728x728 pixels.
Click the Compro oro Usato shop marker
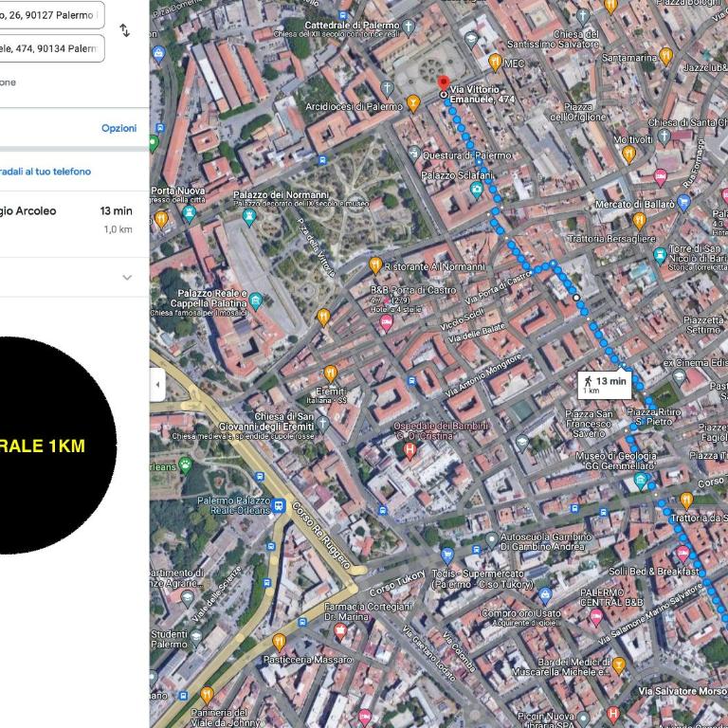point(545,593)
